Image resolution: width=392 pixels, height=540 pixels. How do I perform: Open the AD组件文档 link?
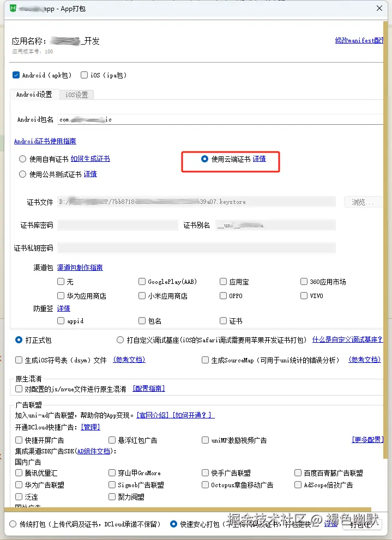tap(94, 451)
